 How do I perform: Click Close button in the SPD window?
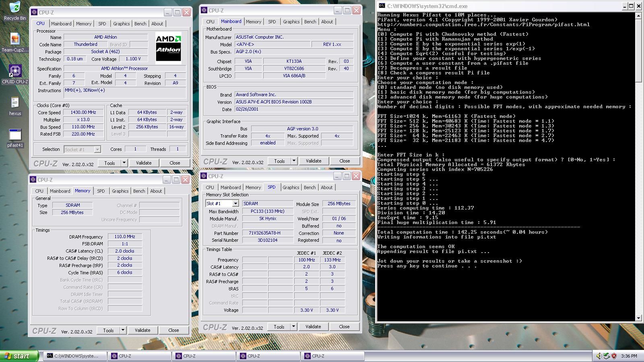pyautogui.click(x=344, y=327)
